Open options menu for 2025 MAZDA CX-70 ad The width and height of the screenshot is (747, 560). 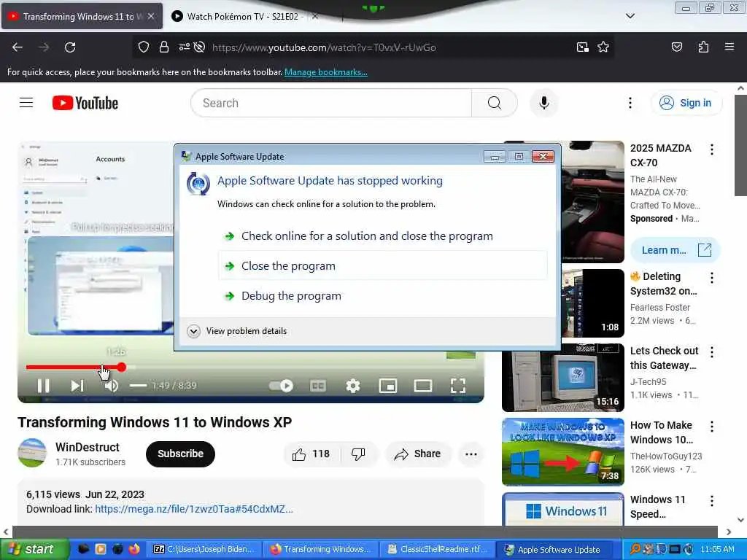pyautogui.click(x=712, y=149)
